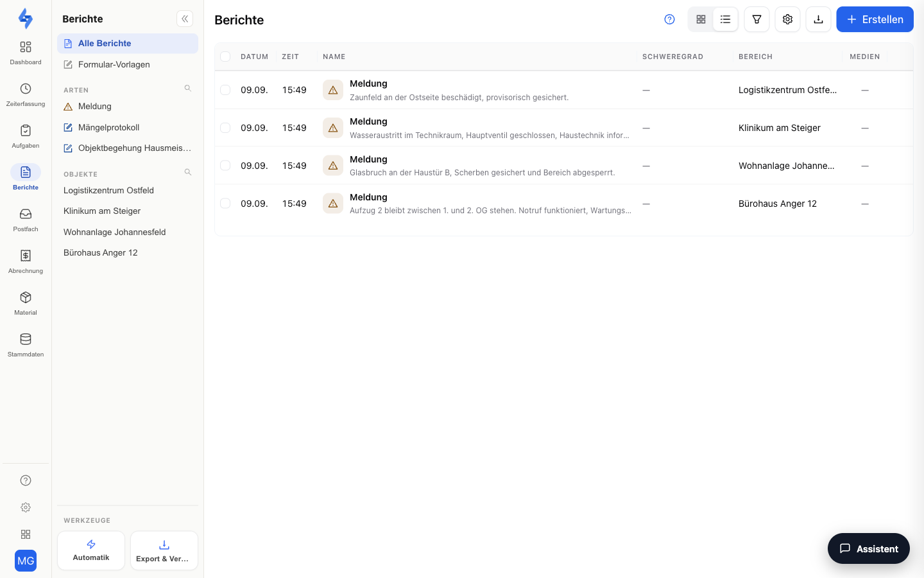Screen dimensions: 924x578
Task: Open the Export & Ver… tool
Action: click(164, 550)
